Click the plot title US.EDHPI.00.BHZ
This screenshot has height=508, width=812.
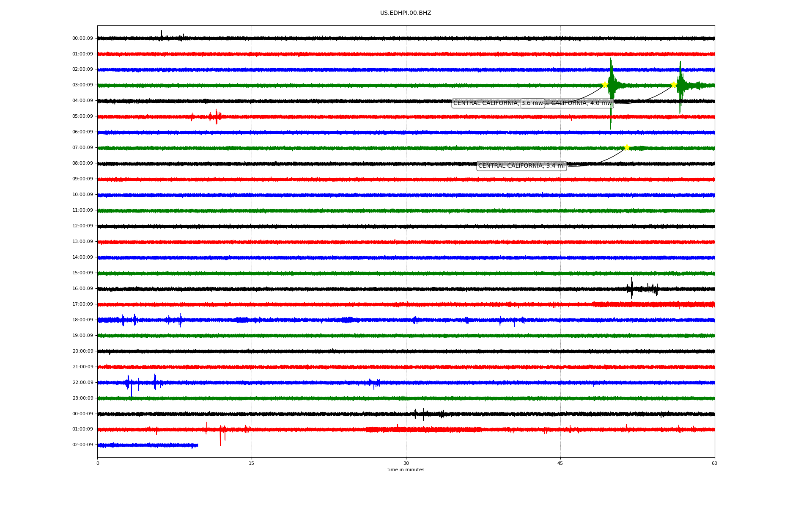point(406,13)
